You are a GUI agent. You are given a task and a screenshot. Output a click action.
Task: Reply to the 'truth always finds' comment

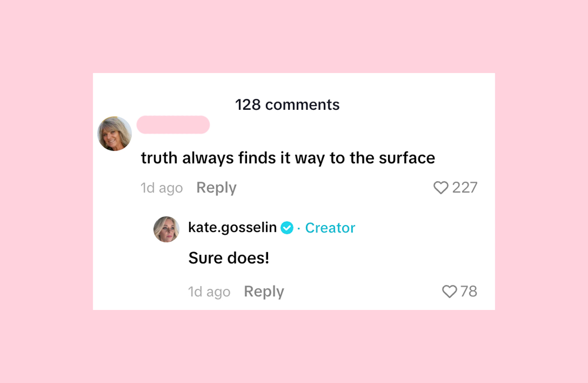tap(217, 188)
